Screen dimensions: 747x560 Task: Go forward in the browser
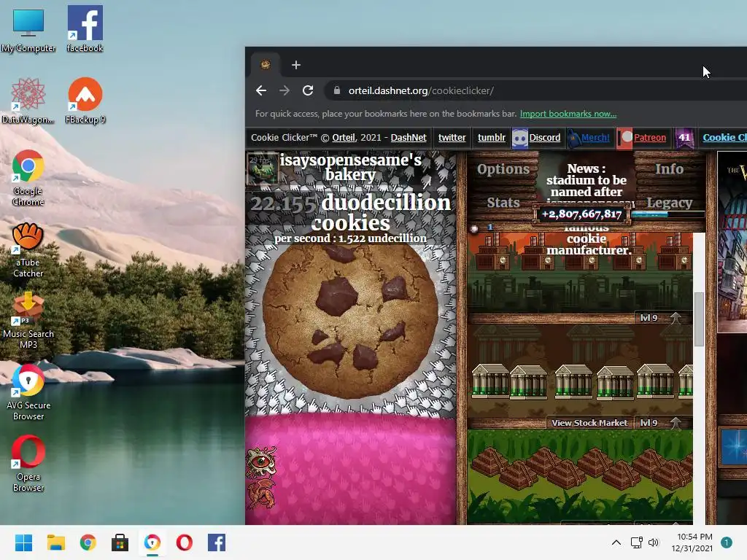click(x=285, y=90)
